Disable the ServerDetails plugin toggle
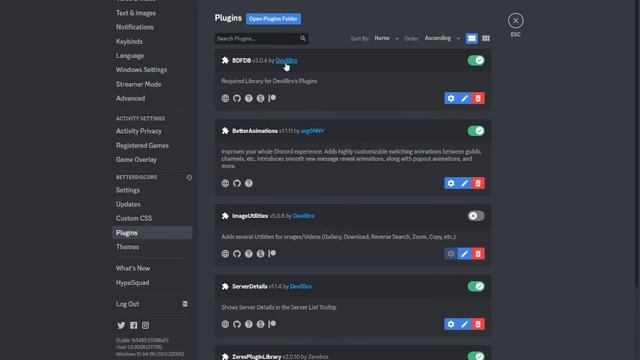The height and width of the screenshot is (360, 640). (x=476, y=287)
